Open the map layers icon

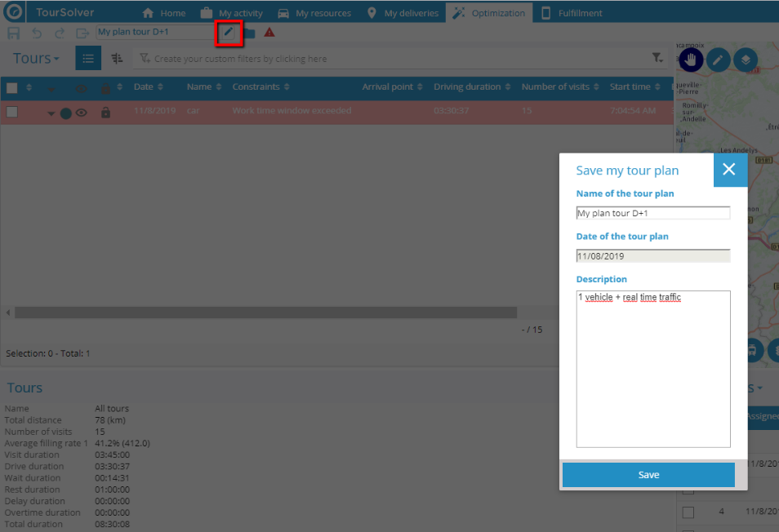coord(745,60)
